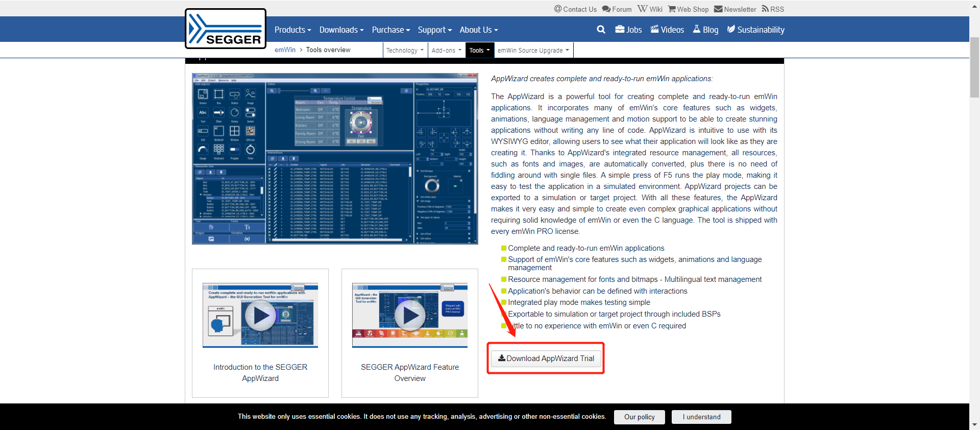Play the Introduction to SEGGER AppWizard video
The image size is (980, 430).
(260, 316)
